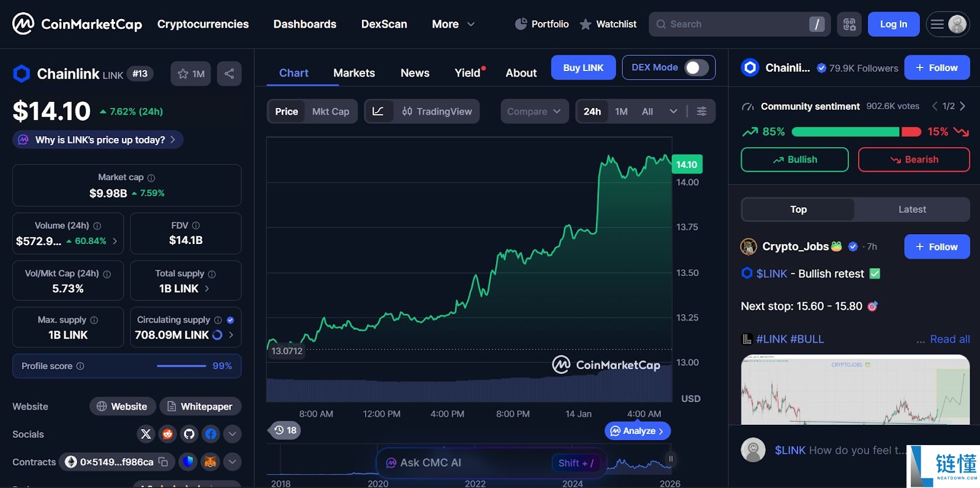Image resolution: width=980 pixels, height=488 pixels.
Task: Select the Price chart toggle
Action: [x=287, y=112]
